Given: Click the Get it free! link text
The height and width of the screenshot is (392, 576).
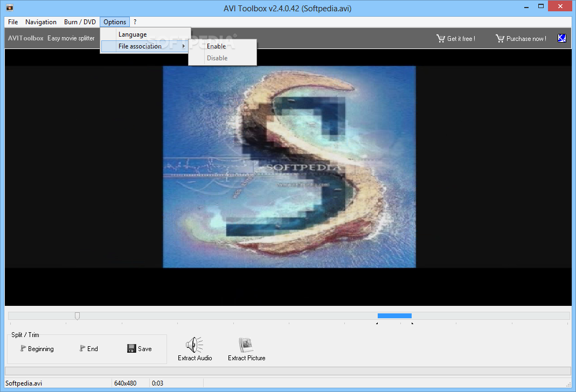Looking at the screenshot, I should [461, 39].
